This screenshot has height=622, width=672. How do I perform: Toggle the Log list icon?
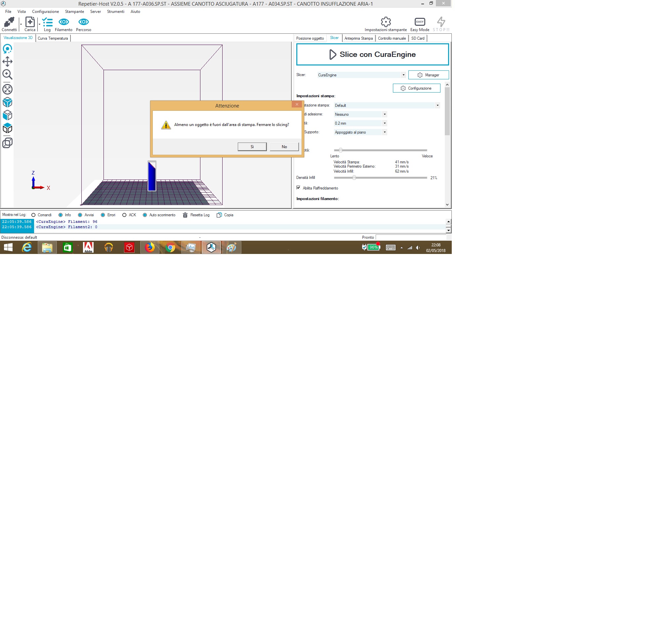(48, 22)
